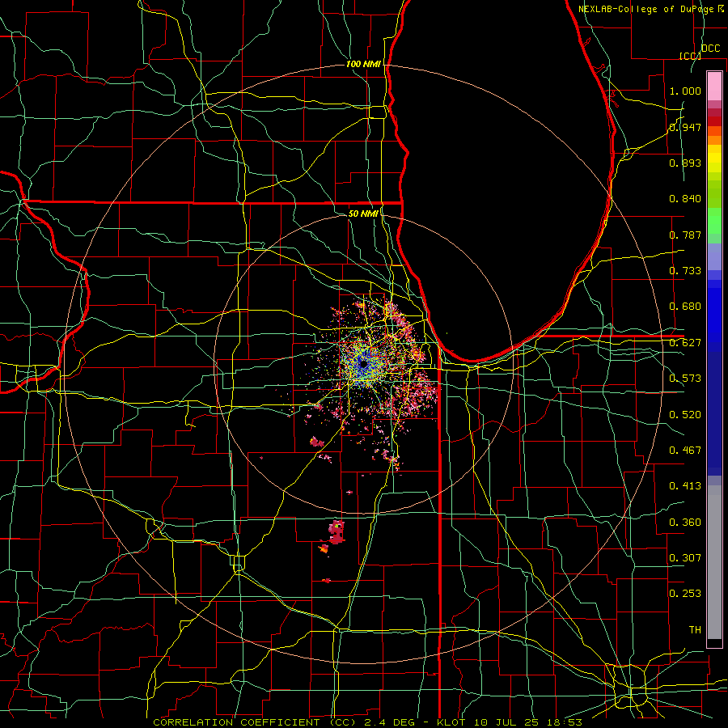Select the 0.680 scale value
Image resolution: width=728 pixels, height=728 pixels.
[685, 307]
